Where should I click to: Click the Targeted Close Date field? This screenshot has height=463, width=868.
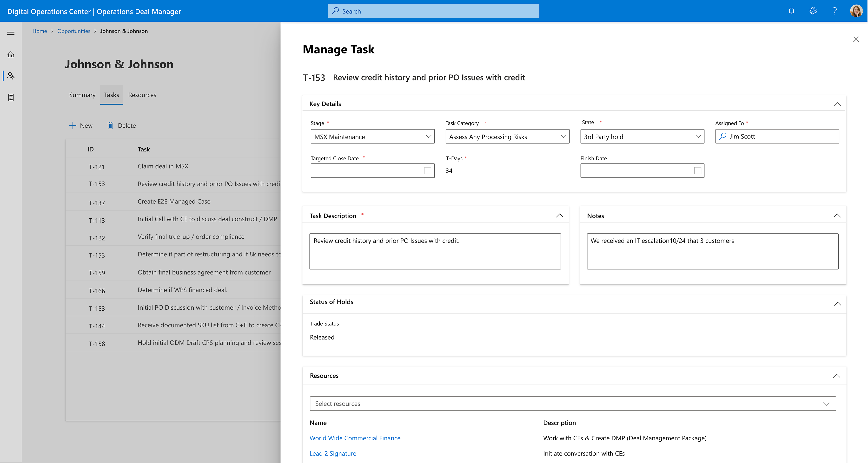(372, 171)
